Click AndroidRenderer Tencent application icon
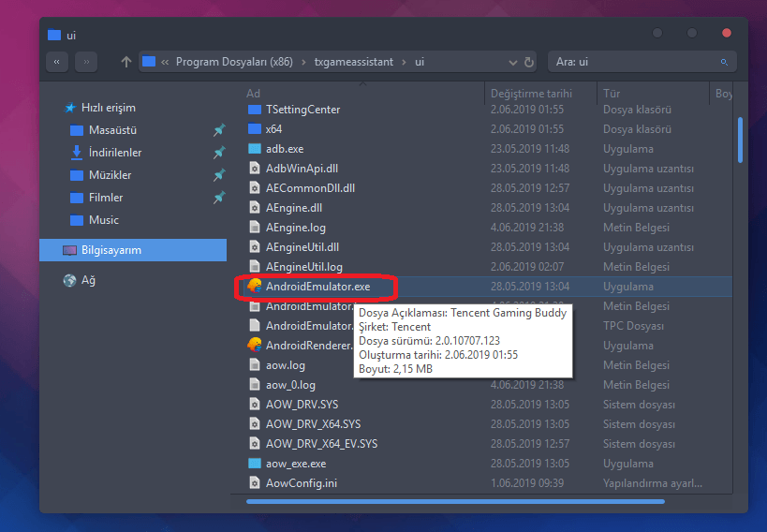This screenshot has width=767, height=532. pyautogui.click(x=255, y=345)
